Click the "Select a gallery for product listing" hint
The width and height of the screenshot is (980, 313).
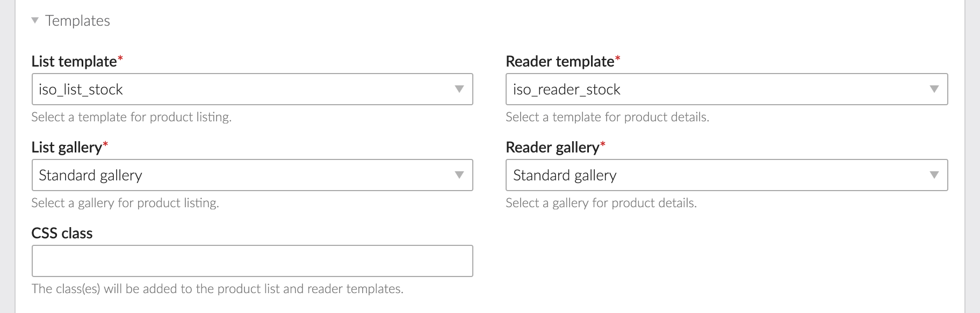[x=125, y=203]
